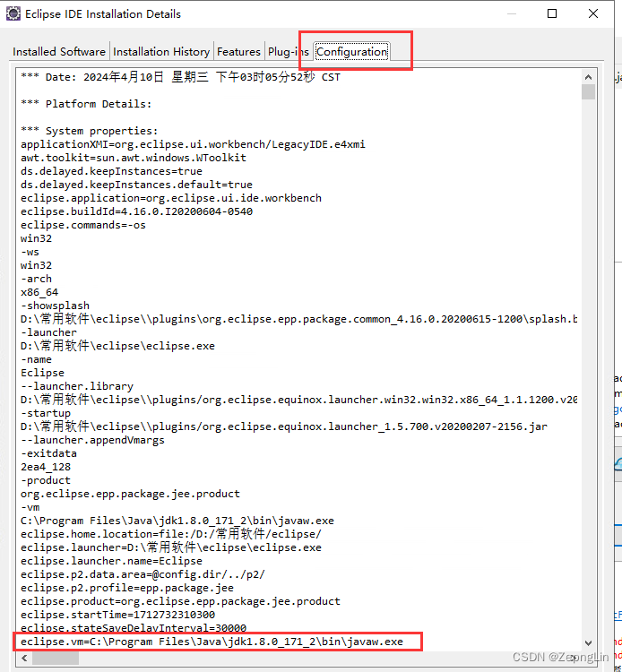Click the '*** Platform Details:' line
This screenshot has height=672, width=622.
click(86, 104)
